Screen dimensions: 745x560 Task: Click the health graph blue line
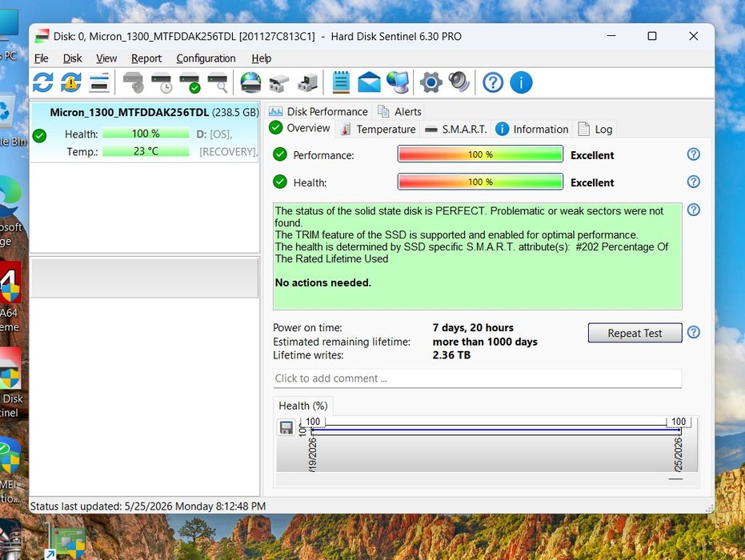click(x=495, y=430)
